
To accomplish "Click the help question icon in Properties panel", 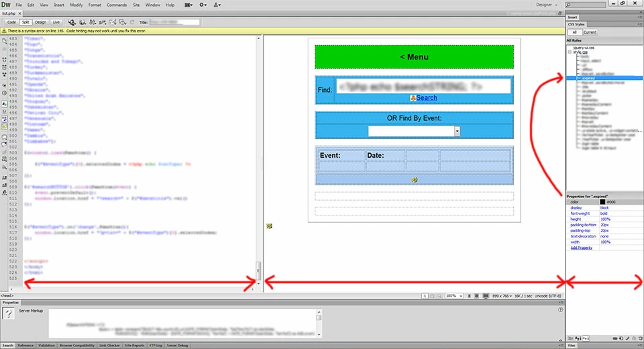I will click(x=560, y=309).
